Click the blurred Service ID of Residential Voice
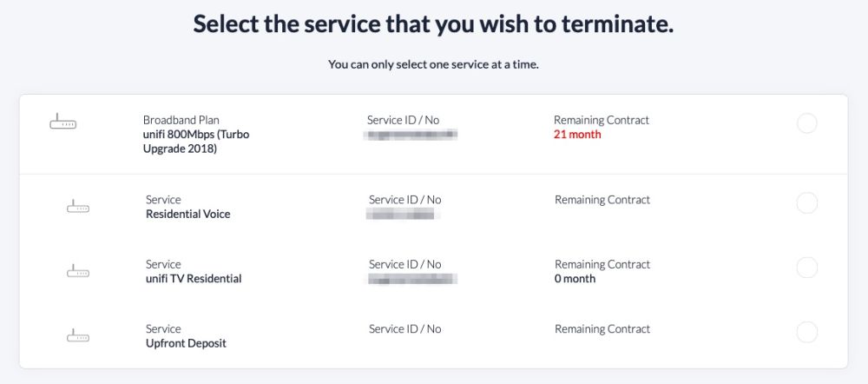Viewport: 868px width, 384px height. [x=400, y=214]
